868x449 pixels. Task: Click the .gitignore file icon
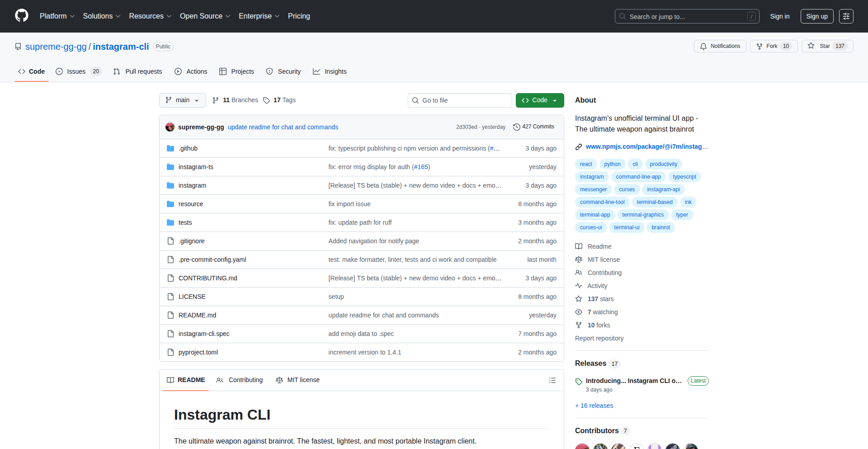(170, 241)
